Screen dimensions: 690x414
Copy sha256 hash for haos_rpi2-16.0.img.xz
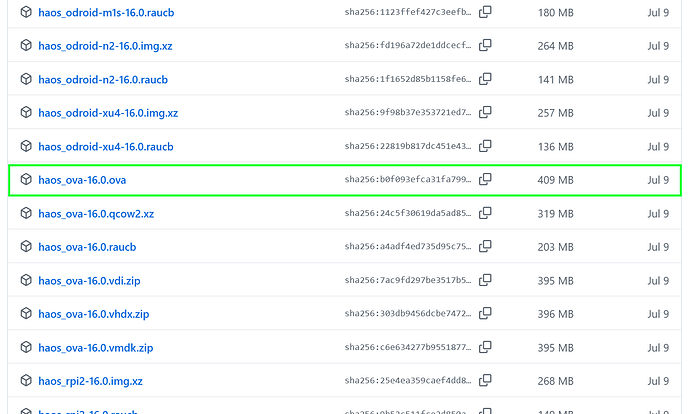click(x=485, y=381)
